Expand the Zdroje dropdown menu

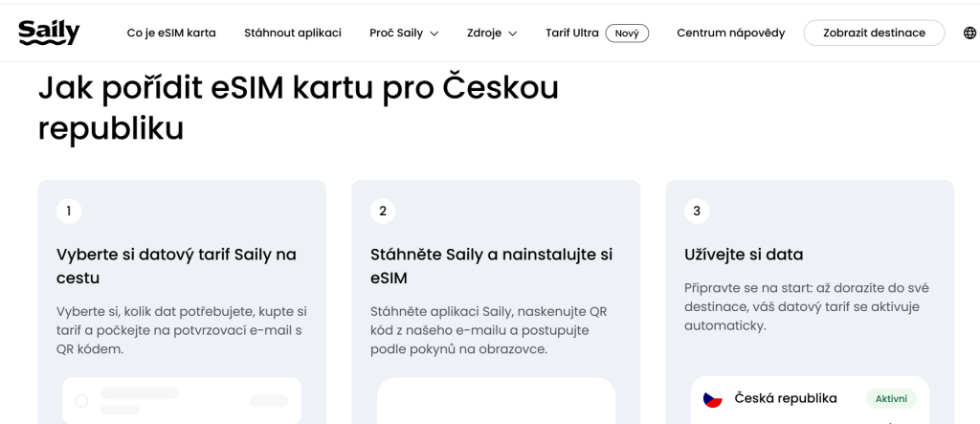click(492, 33)
